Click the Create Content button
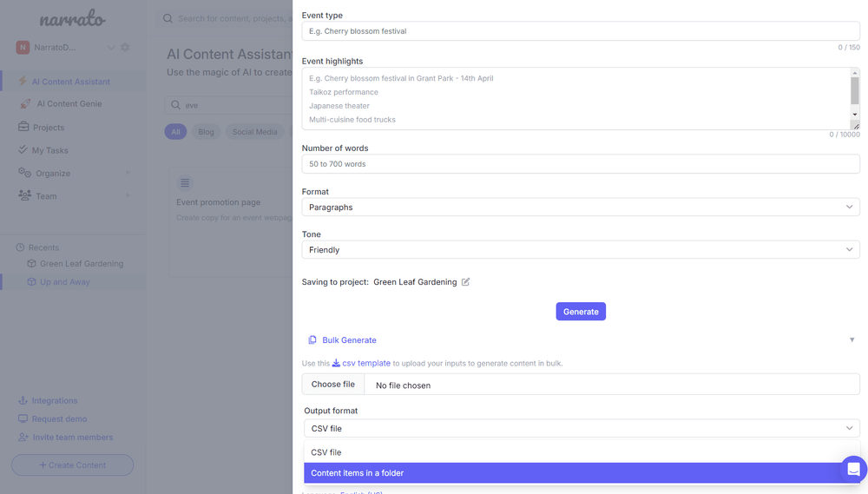This screenshot has width=868, height=494. 73,465
